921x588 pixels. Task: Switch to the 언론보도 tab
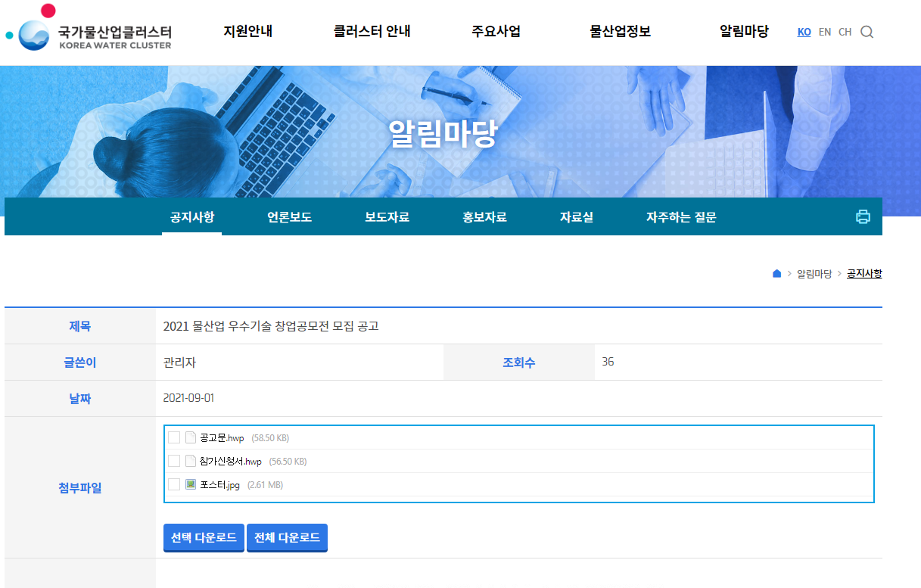[289, 217]
